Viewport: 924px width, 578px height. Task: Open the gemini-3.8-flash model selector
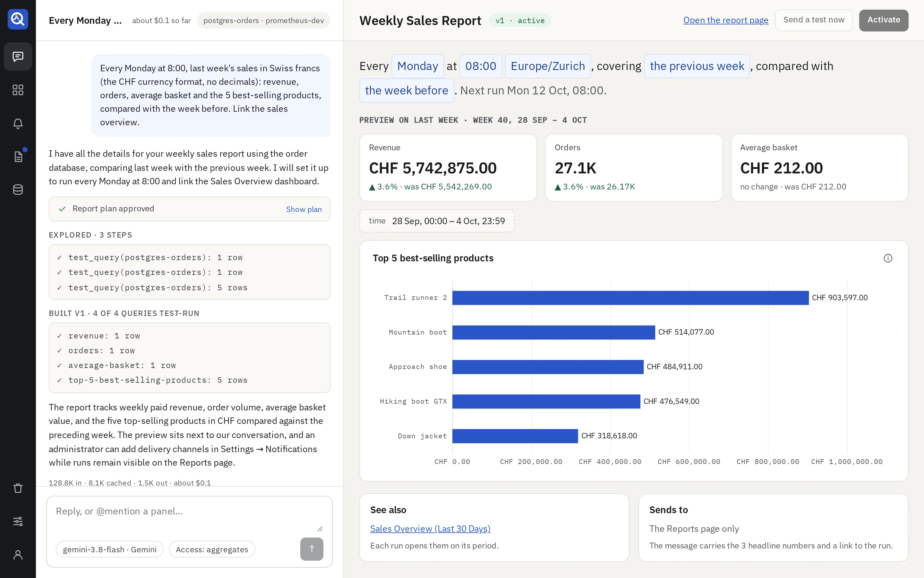point(110,549)
